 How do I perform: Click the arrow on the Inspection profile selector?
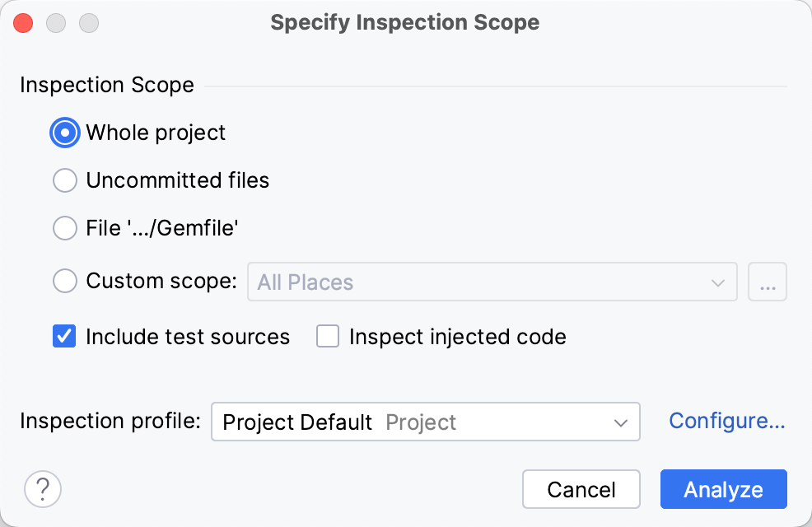(623, 422)
